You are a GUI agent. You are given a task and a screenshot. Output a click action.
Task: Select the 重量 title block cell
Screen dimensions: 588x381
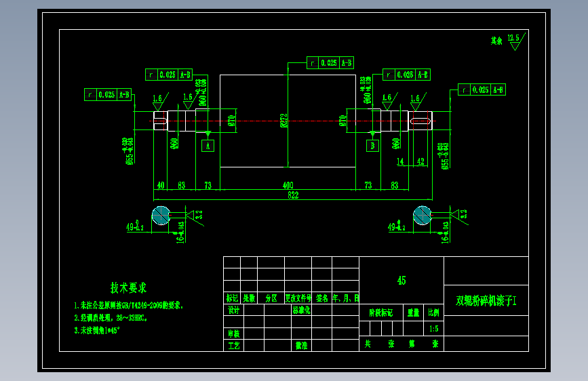413,313
